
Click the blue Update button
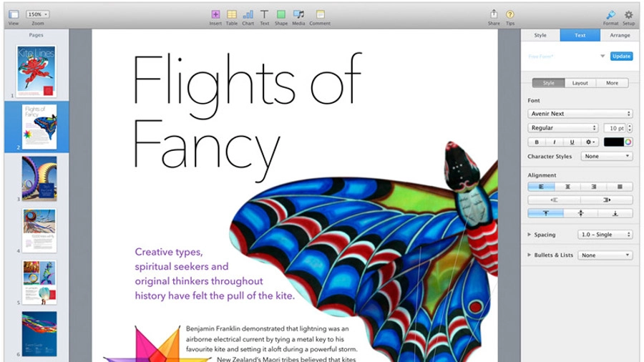coord(621,57)
